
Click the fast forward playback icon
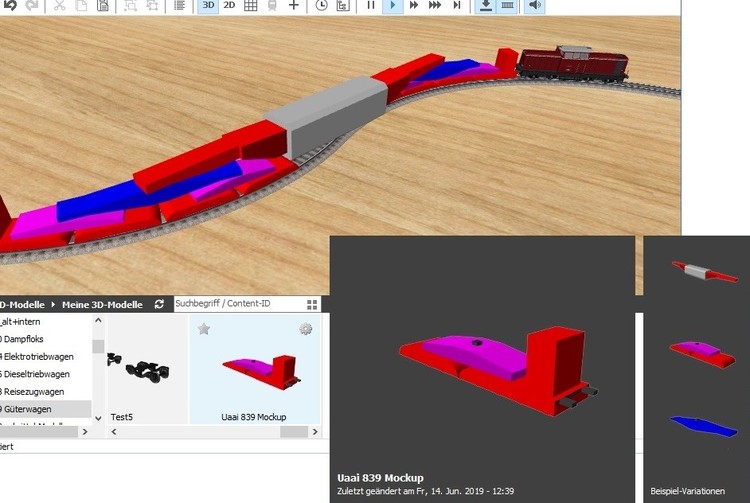pyautogui.click(x=414, y=6)
